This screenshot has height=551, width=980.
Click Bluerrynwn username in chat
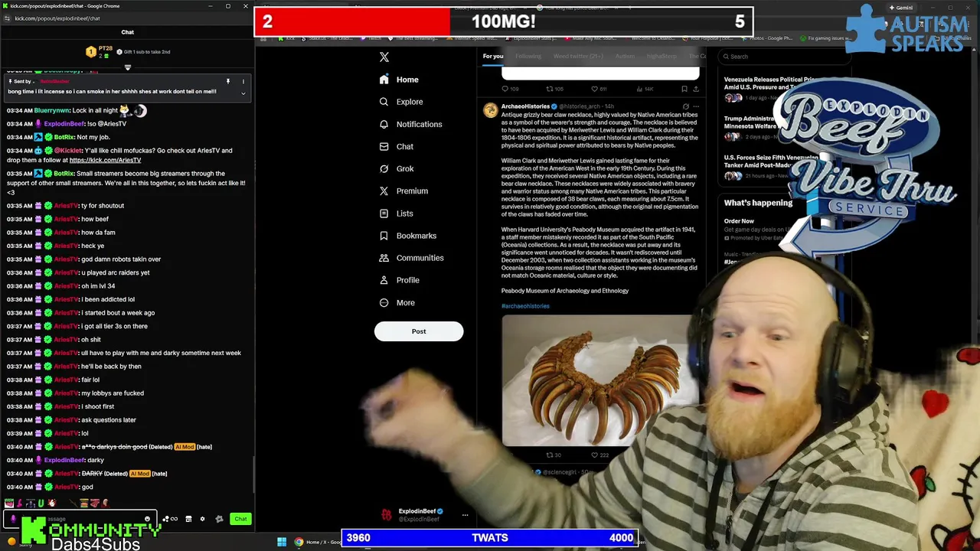click(52, 110)
